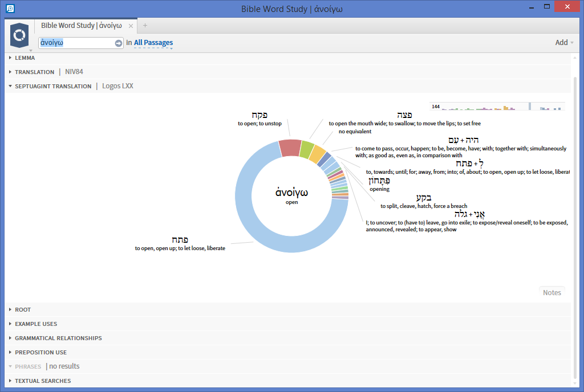Viewport: 584px width, 392px height.
Task: Click the פצה Hebrew label
Action: pos(404,115)
